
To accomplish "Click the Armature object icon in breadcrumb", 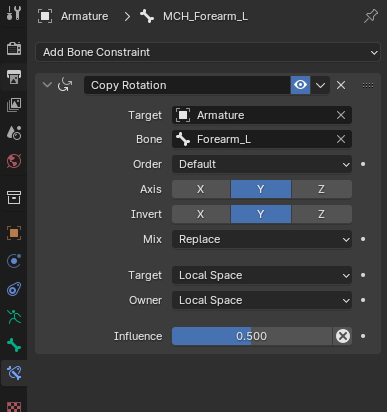I will [45, 16].
